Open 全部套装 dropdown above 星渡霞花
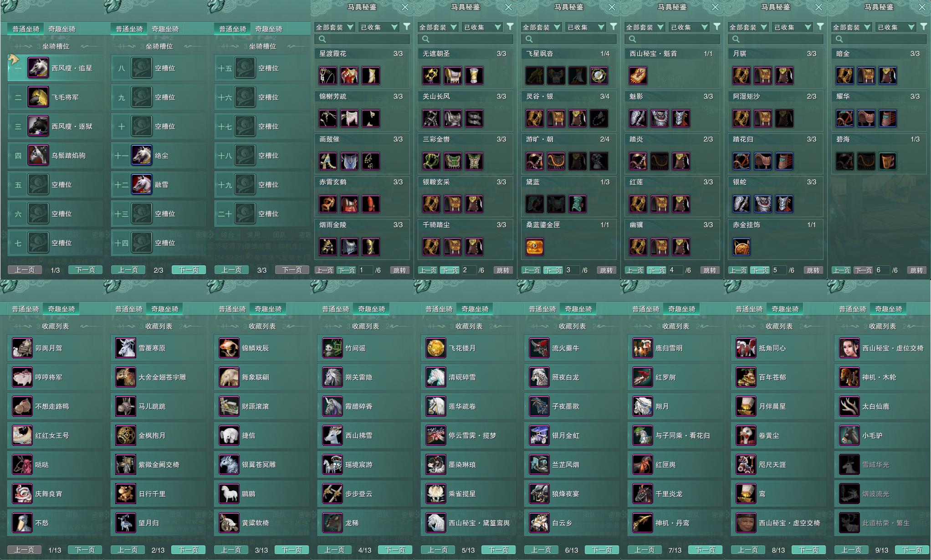This screenshot has width=931, height=560. 334,27
